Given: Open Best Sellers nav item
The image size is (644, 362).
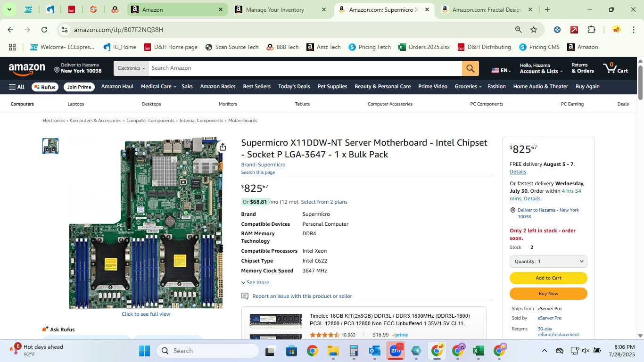Looking at the screenshot, I should 256,87.
